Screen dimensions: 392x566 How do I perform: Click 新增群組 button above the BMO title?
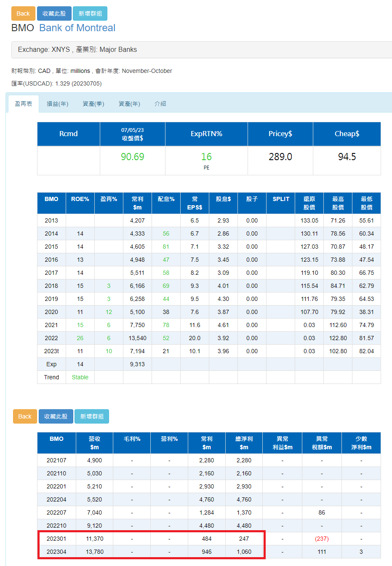click(90, 13)
